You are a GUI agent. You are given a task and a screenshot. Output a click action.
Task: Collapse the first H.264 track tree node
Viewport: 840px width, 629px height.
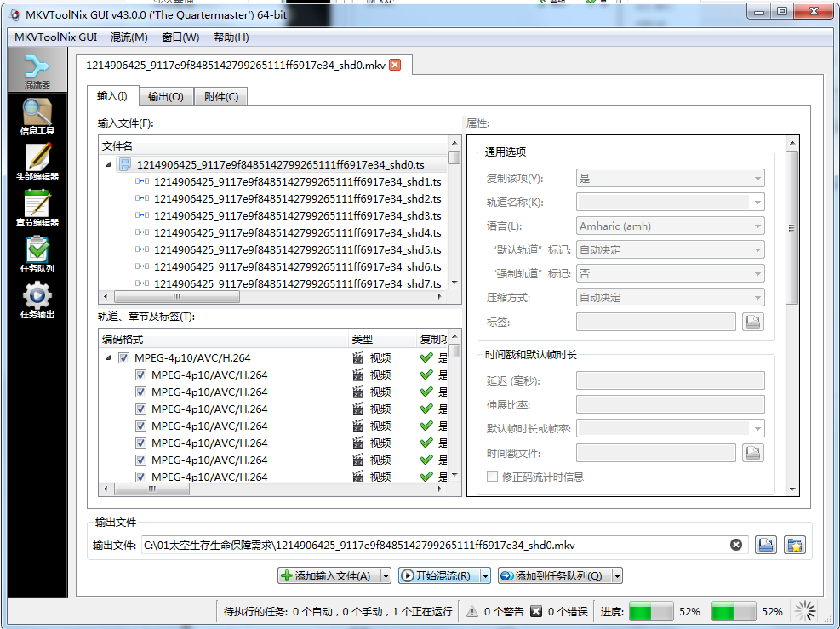pos(108,357)
